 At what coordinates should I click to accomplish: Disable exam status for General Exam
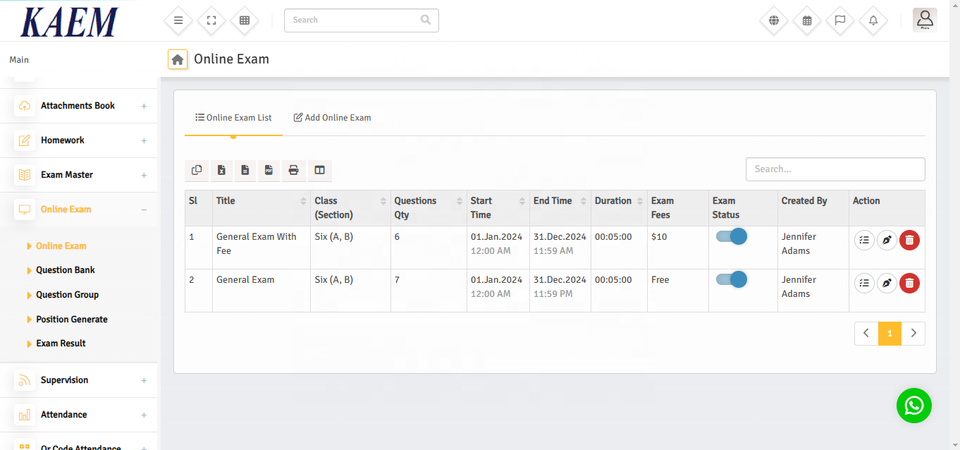click(x=732, y=280)
